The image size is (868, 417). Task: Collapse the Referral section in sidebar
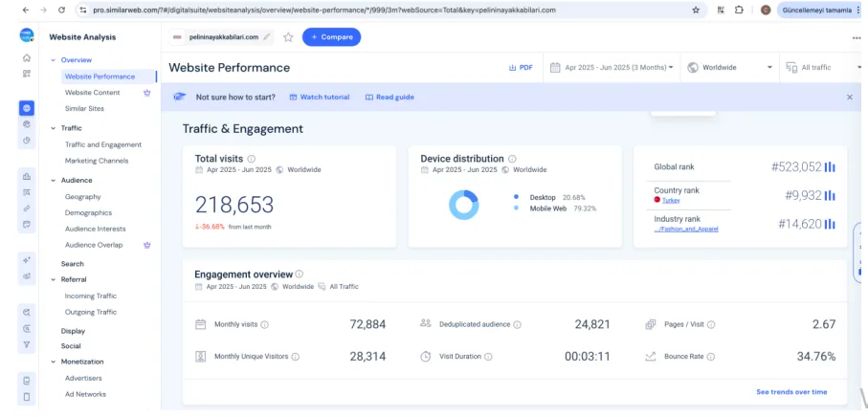click(x=54, y=279)
